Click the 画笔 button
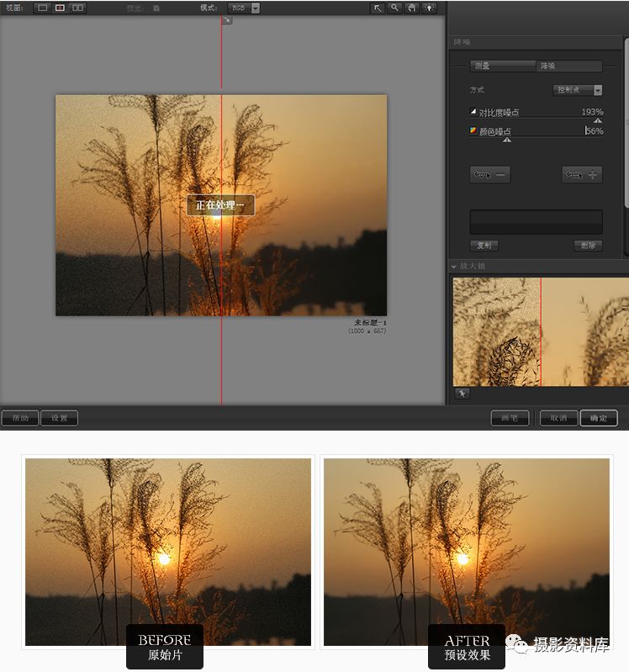Viewport: 629px width, 672px height. tap(510, 418)
